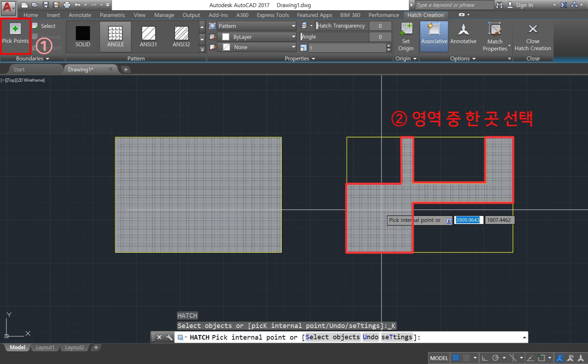This screenshot has height=364, width=588.
Task: Click the Select objects command option
Action: point(333,337)
